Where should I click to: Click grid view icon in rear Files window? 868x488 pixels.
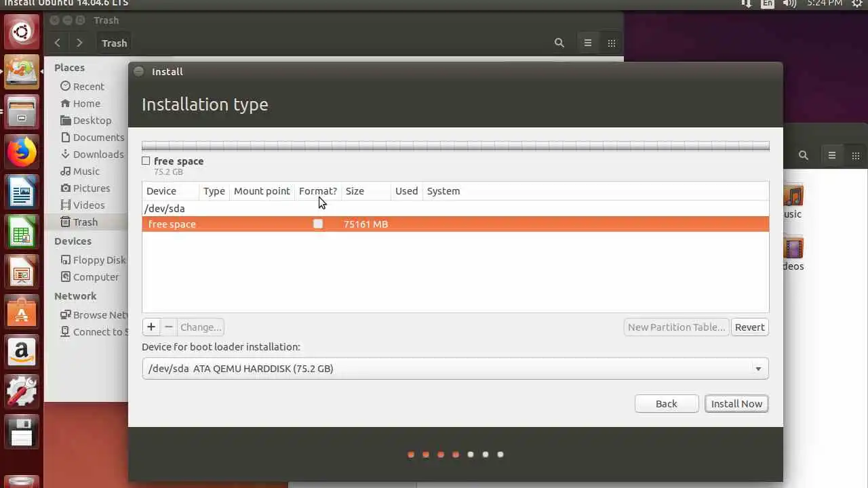pos(856,155)
